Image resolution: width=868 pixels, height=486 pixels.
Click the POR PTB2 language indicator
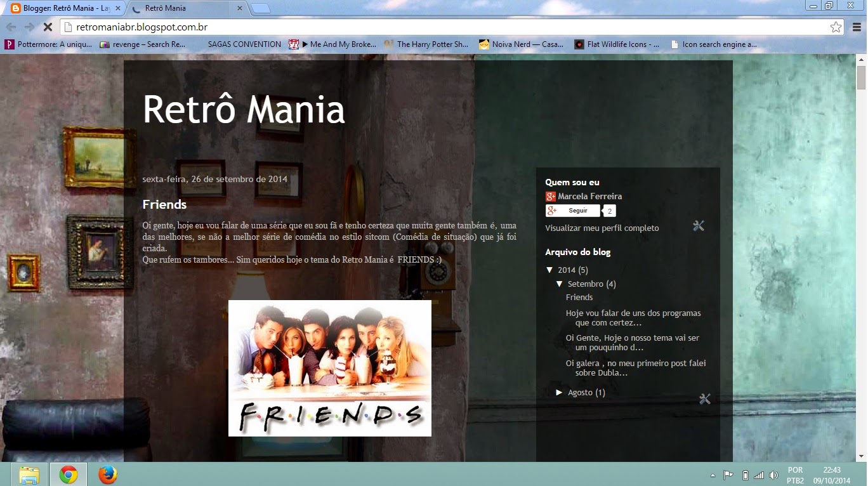click(x=795, y=475)
